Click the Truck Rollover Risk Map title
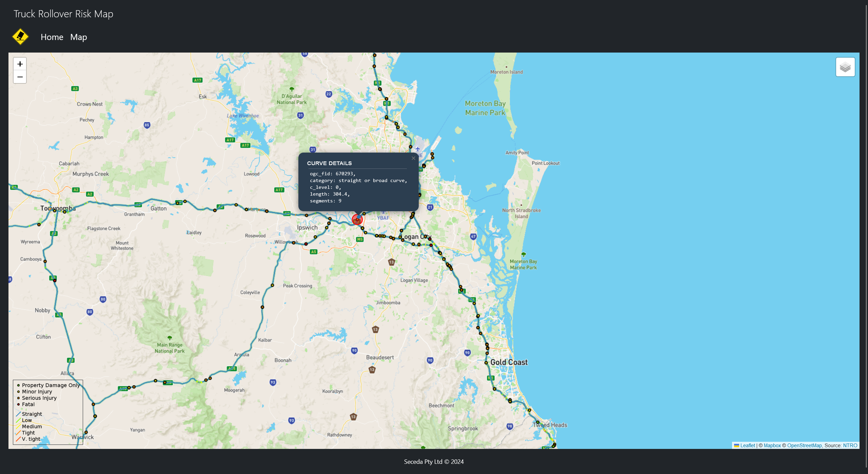This screenshot has width=868, height=474. (63, 14)
